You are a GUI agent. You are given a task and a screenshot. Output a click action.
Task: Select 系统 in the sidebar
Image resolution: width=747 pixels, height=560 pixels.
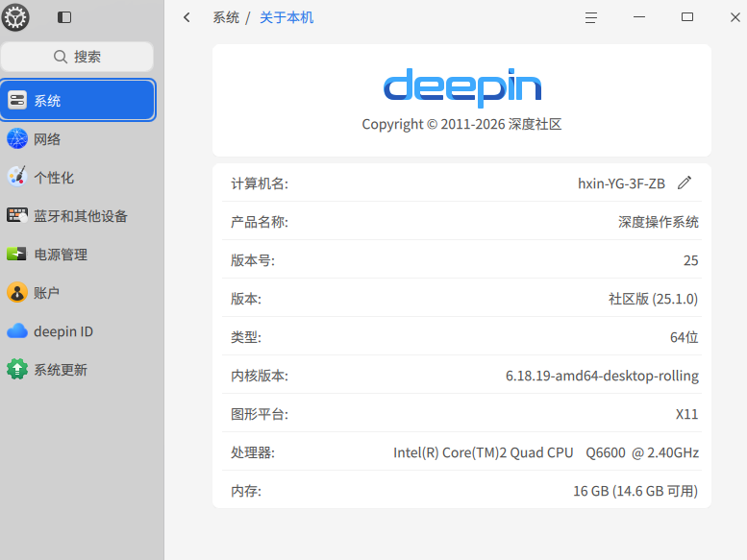[78, 101]
